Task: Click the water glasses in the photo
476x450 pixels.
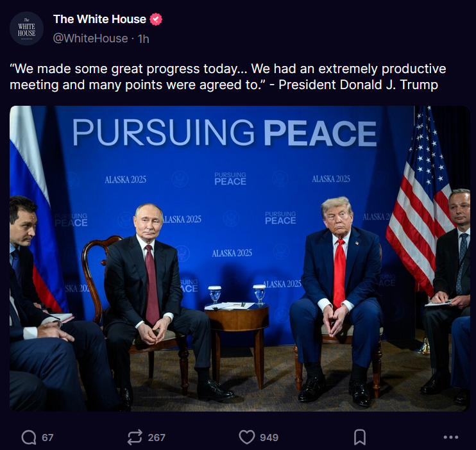Action: click(237, 294)
